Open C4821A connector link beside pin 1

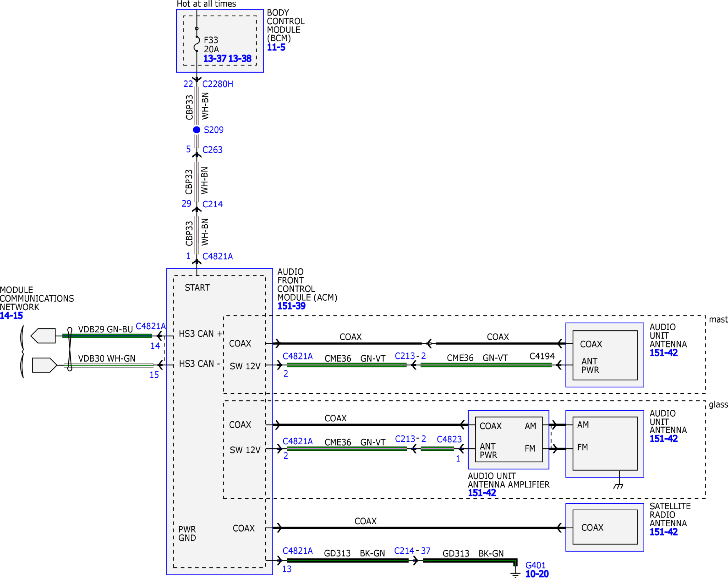[x=218, y=257]
